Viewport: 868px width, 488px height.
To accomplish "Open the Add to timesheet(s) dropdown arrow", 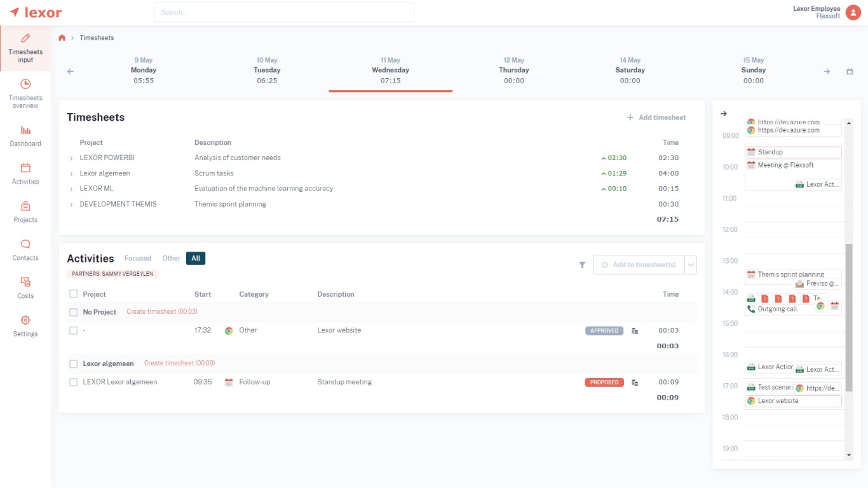I will [691, 265].
